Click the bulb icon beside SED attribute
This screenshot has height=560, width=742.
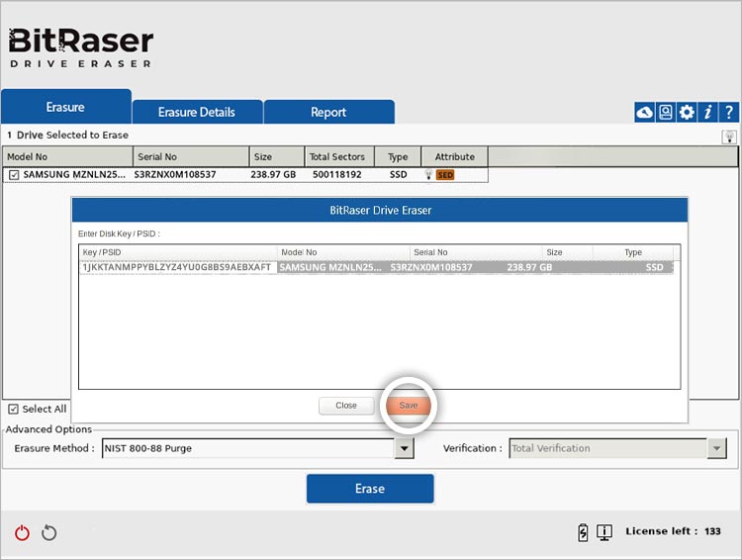coord(428,175)
